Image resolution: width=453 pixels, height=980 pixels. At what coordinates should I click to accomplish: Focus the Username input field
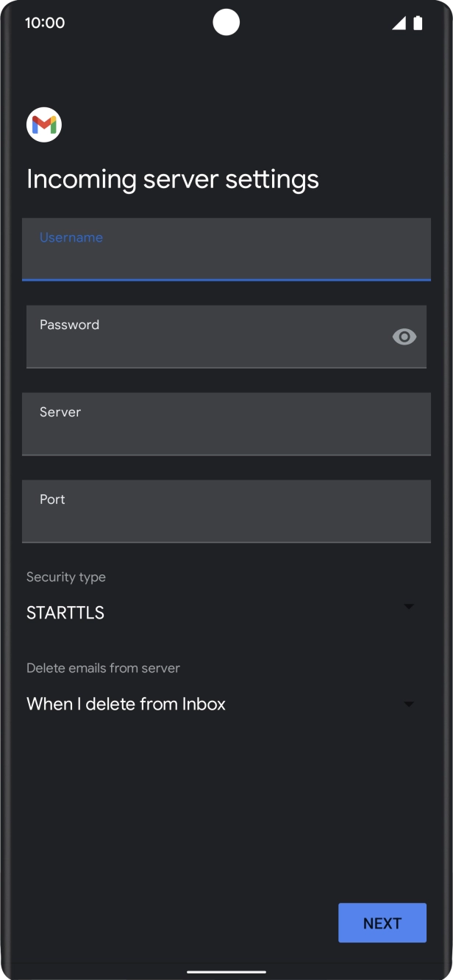coord(226,249)
